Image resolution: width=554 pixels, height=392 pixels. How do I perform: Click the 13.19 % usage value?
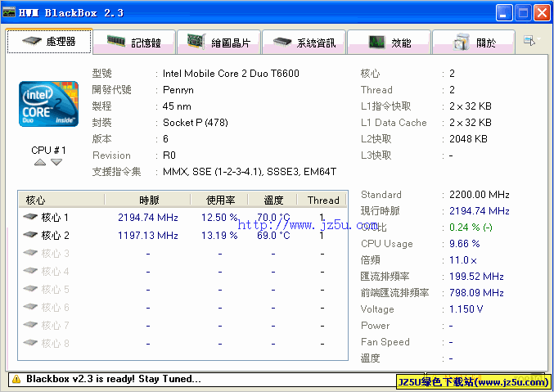click(219, 236)
